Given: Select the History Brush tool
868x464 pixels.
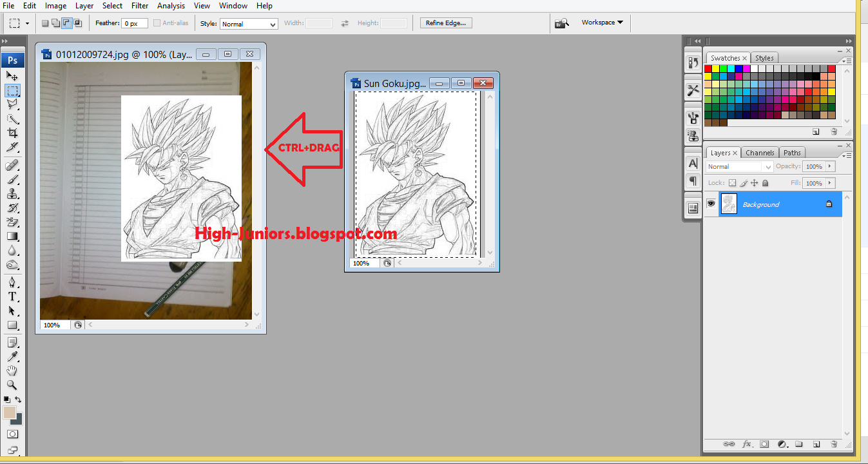Looking at the screenshot, I should click(x=12, y=208).
